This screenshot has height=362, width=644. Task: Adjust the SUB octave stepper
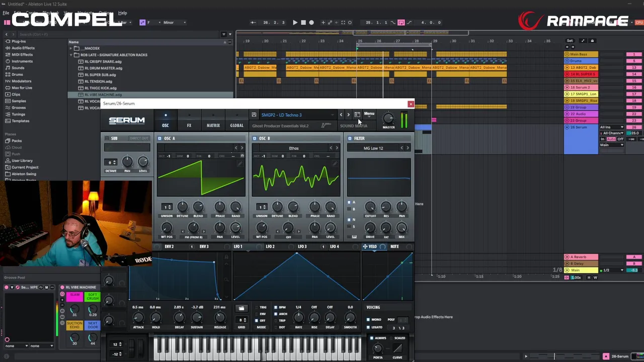point(111,162)
